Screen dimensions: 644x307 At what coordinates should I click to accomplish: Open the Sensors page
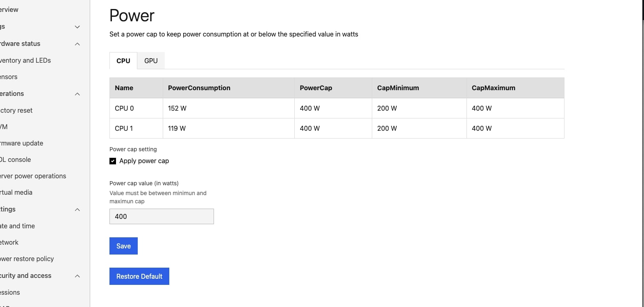9,77
